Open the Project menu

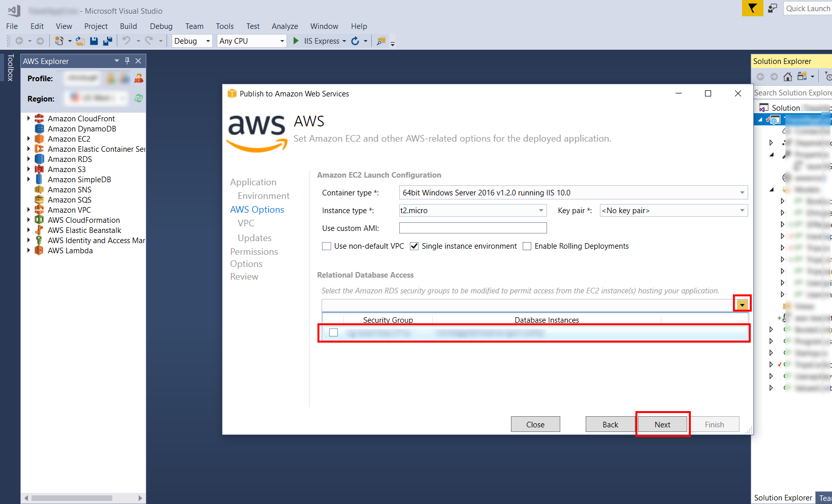point(96,26)
